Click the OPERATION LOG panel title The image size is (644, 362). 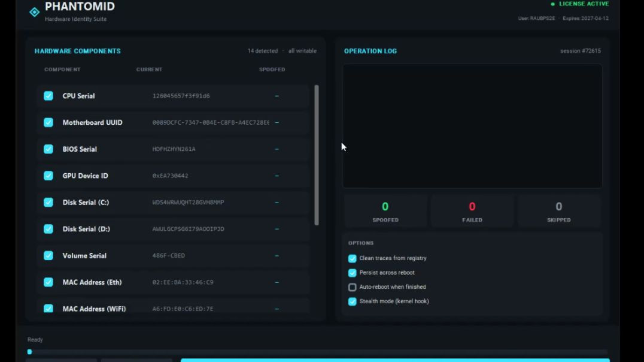(370, 51)
